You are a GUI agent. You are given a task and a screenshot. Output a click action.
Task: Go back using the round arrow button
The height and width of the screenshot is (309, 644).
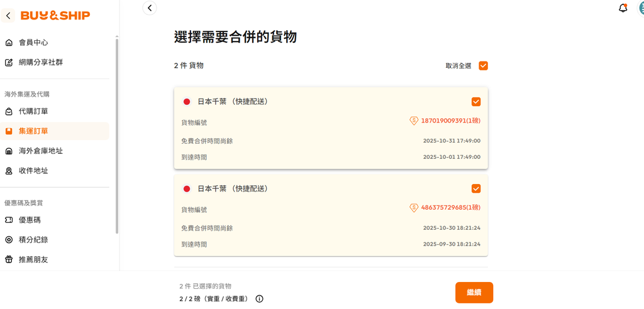click(149, 8)
